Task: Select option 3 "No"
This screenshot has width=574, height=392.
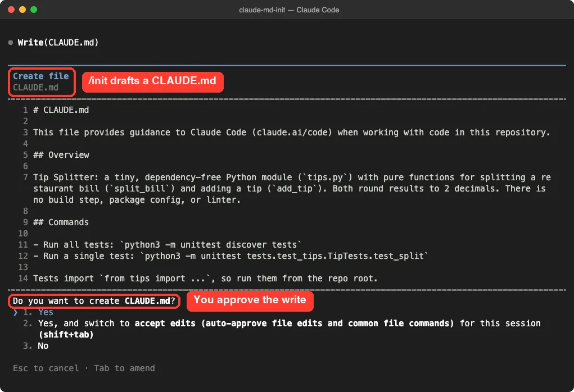Action: (36, 345)
